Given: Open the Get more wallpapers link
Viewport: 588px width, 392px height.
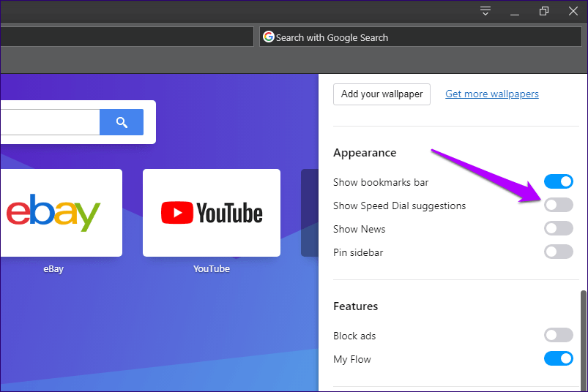Looking at the screenshot, I should coord(491,94).
